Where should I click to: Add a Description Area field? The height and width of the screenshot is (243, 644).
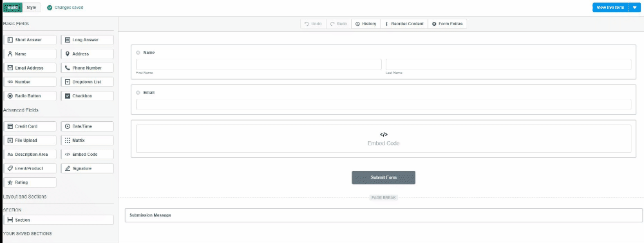pyautogui.click(x=30, y=154)
